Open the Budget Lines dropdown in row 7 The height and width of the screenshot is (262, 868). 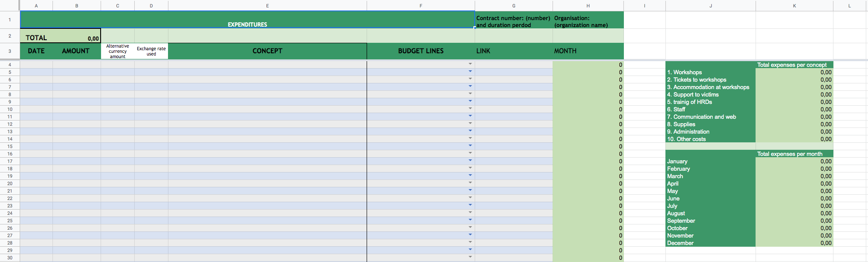coord(470,86)
